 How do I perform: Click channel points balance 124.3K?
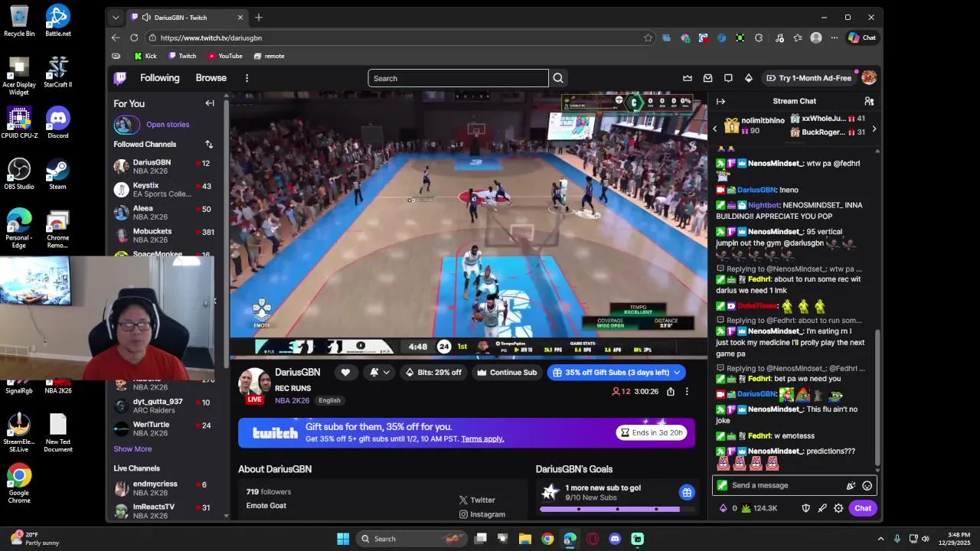pos(758,508)
